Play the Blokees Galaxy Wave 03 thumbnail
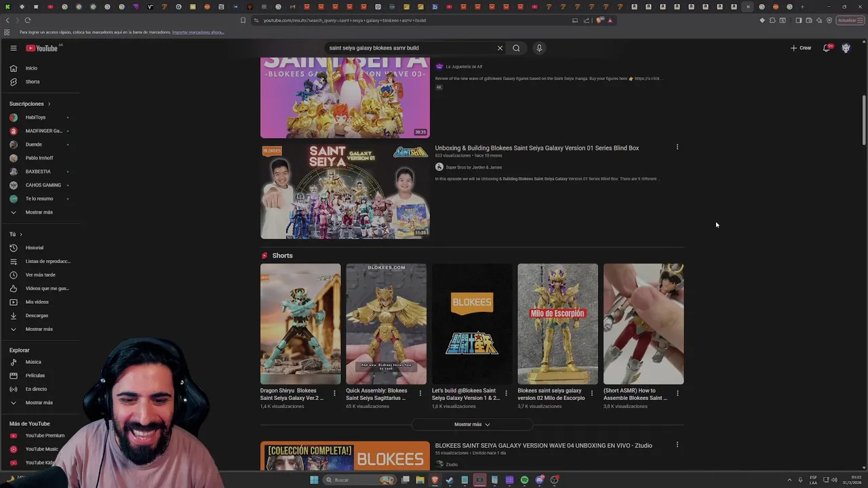This screenshot has height=488, width=868. tap(345, 98)
